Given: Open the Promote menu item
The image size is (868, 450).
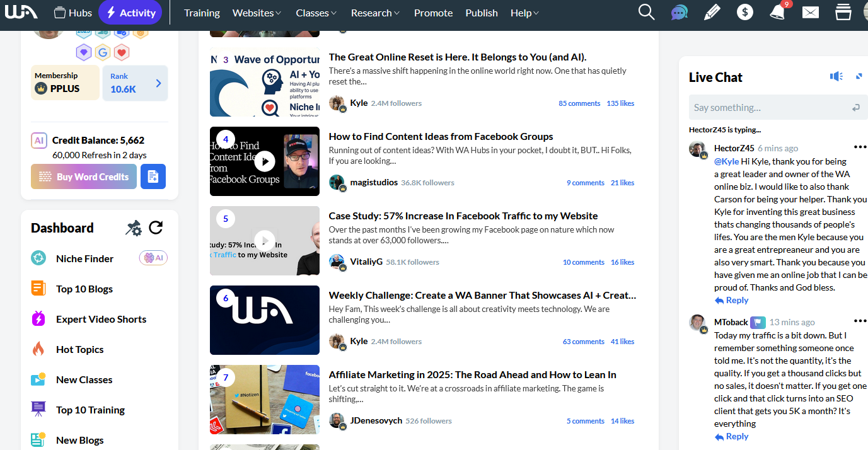Looking at the screenshot, I should click(434, 13).
